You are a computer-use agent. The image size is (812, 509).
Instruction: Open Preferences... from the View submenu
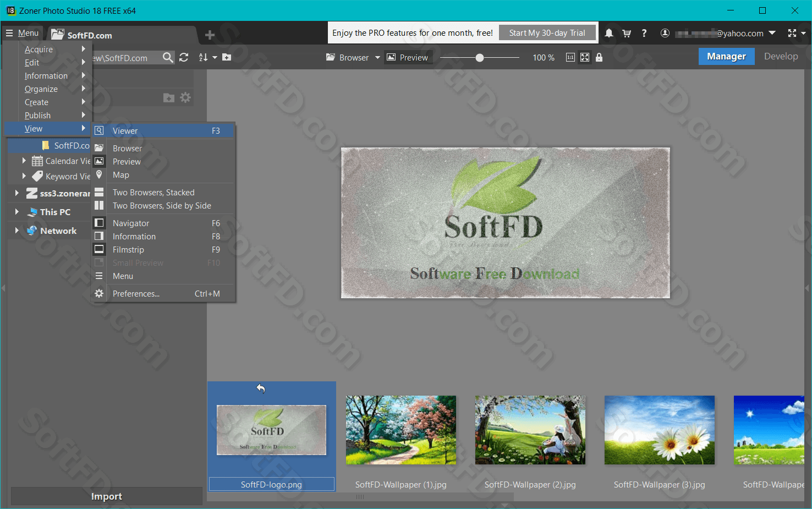click(163, 293)
